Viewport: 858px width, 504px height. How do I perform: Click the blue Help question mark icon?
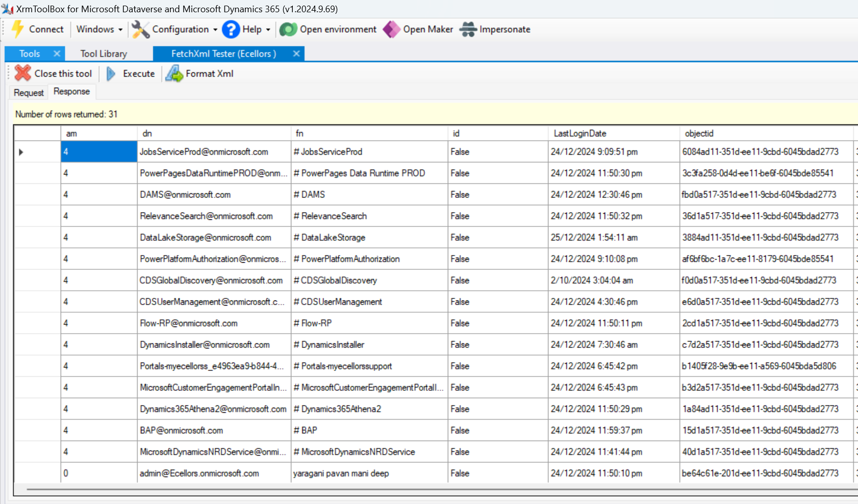tap(231, 29)
